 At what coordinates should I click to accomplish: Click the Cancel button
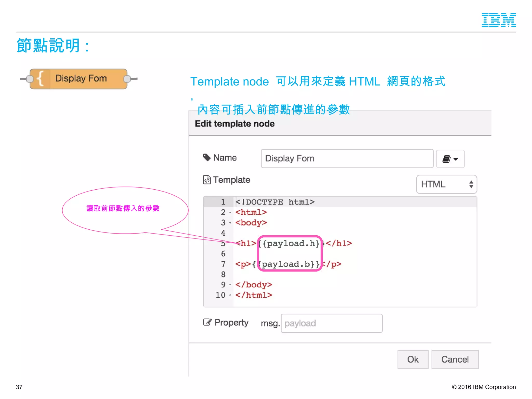pos(455,360)
